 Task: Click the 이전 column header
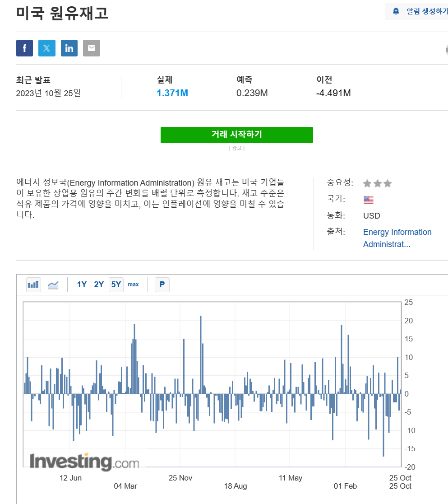[324, 79]
